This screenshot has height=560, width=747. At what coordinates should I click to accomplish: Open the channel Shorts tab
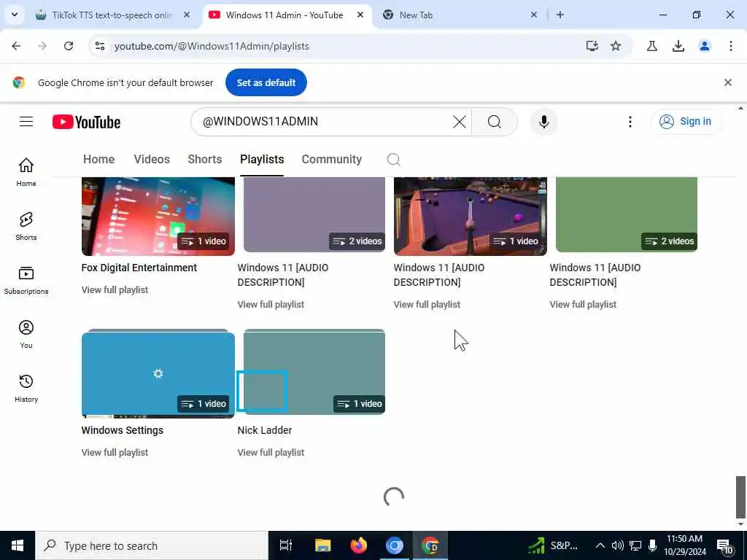click(205, 159)
